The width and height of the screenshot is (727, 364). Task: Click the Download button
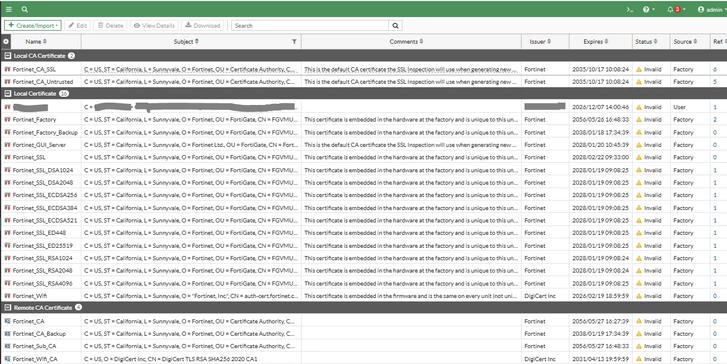click(x=203, y=26)
